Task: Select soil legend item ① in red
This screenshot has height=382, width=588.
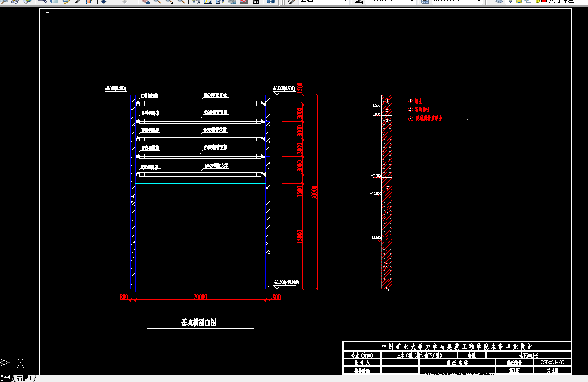Action: (x=415, y=101)
